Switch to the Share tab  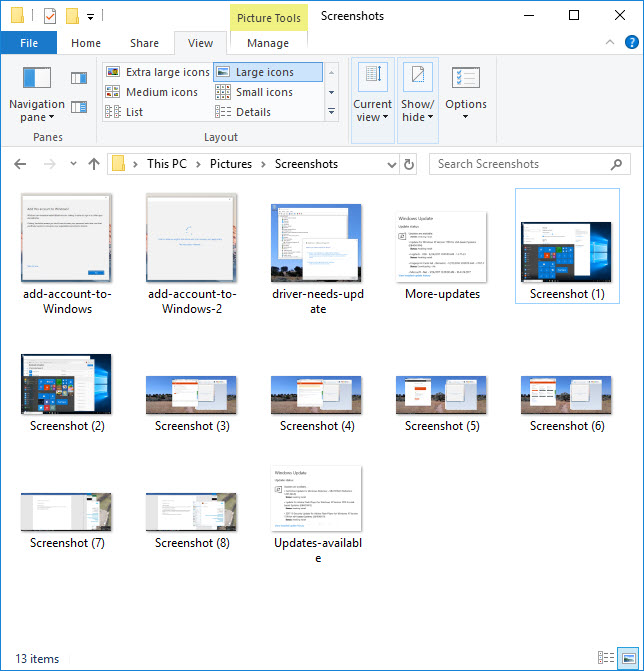coord(144,43)
